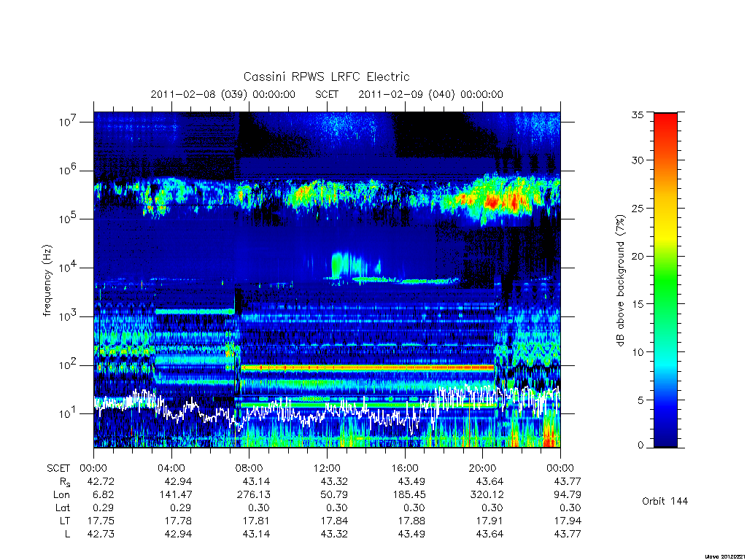Click the colorbar tick label 15
The image size is (747, 560).
pos(638,304)
